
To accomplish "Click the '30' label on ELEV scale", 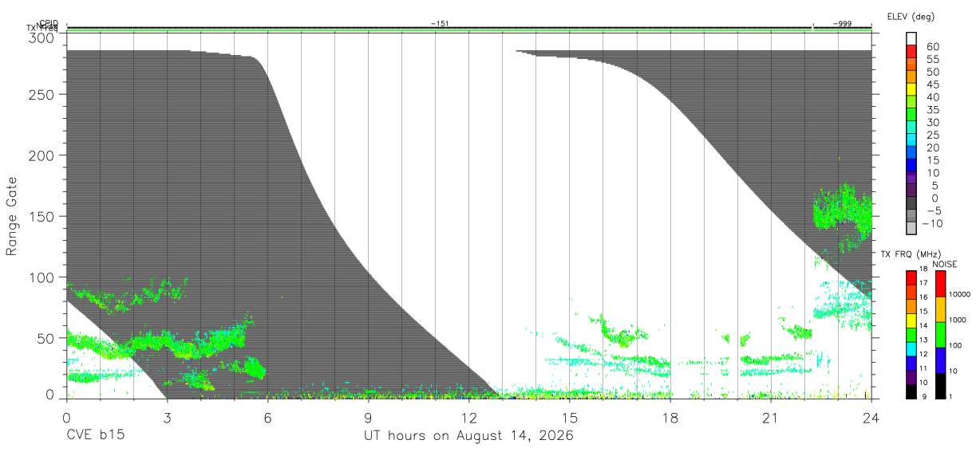I will [933, 122].
